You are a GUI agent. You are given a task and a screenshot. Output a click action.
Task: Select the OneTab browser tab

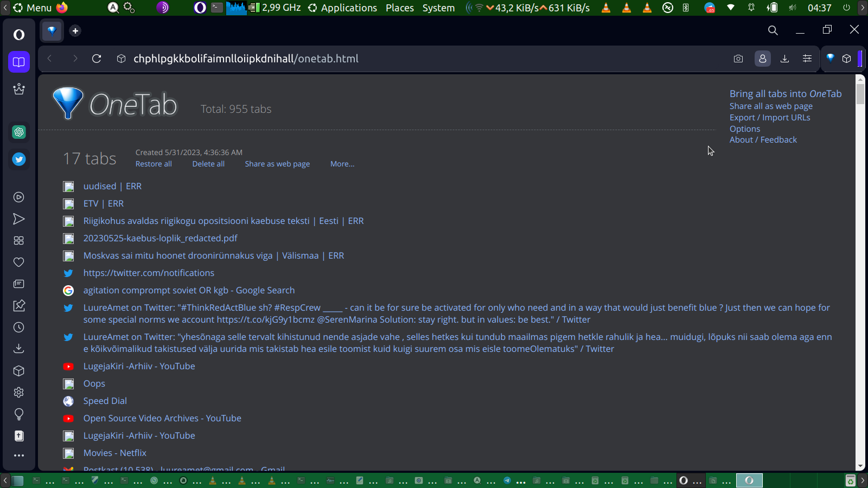click(x=52, y=31)
